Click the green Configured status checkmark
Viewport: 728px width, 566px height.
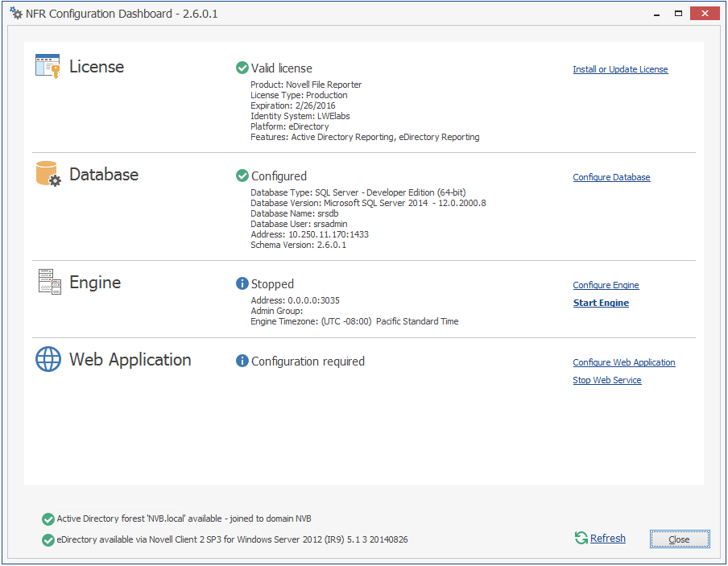(x=242, y=176)
